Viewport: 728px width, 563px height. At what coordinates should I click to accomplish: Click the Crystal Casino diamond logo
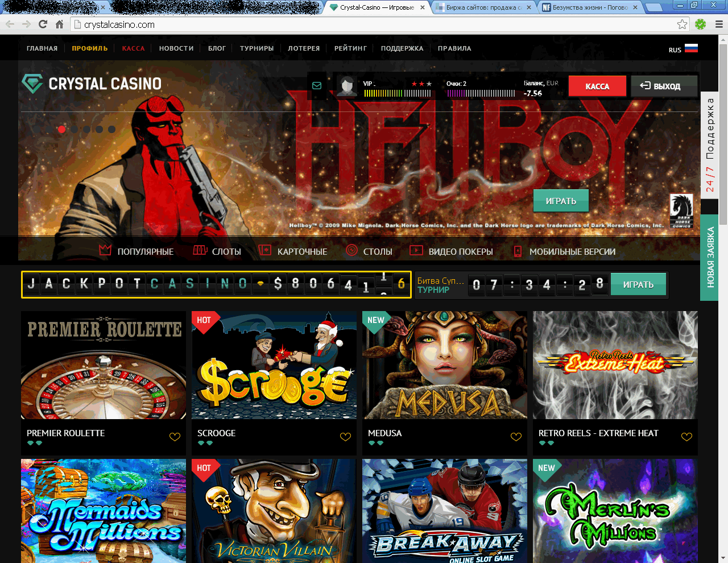(x=32, y=84)
